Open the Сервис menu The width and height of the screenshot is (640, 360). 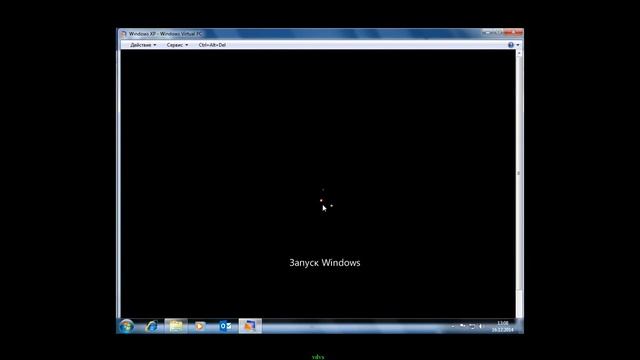tap(177, 45)
